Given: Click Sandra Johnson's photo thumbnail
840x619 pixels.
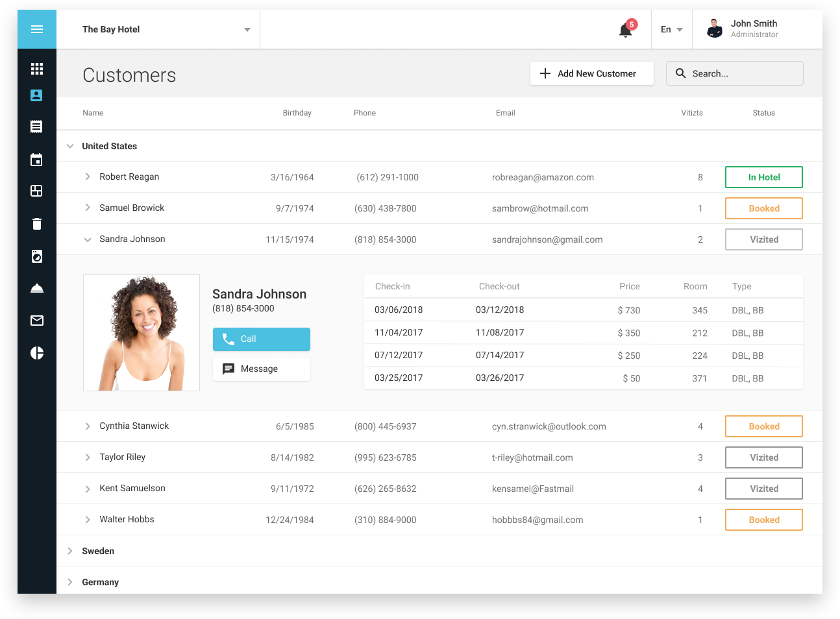Looking at the screenshot, I should point(142,333).
